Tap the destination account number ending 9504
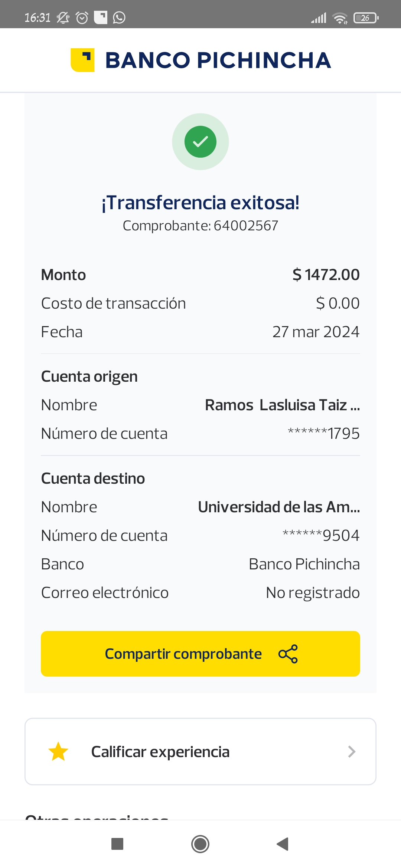 pos(321,536)
